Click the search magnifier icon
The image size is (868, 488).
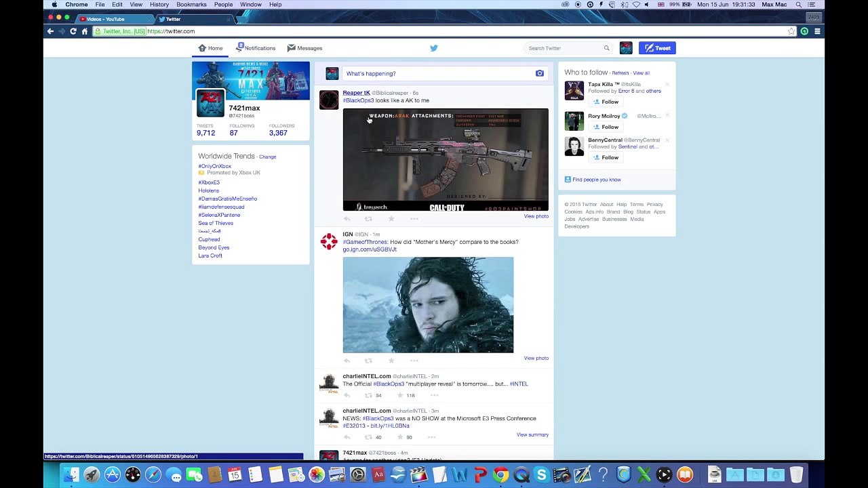pos(606,48)
